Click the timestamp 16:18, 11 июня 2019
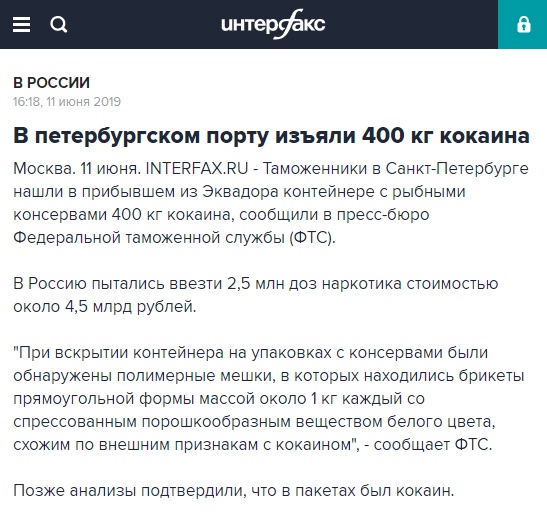This screenshot has height=514, width=547. [67, 102]
